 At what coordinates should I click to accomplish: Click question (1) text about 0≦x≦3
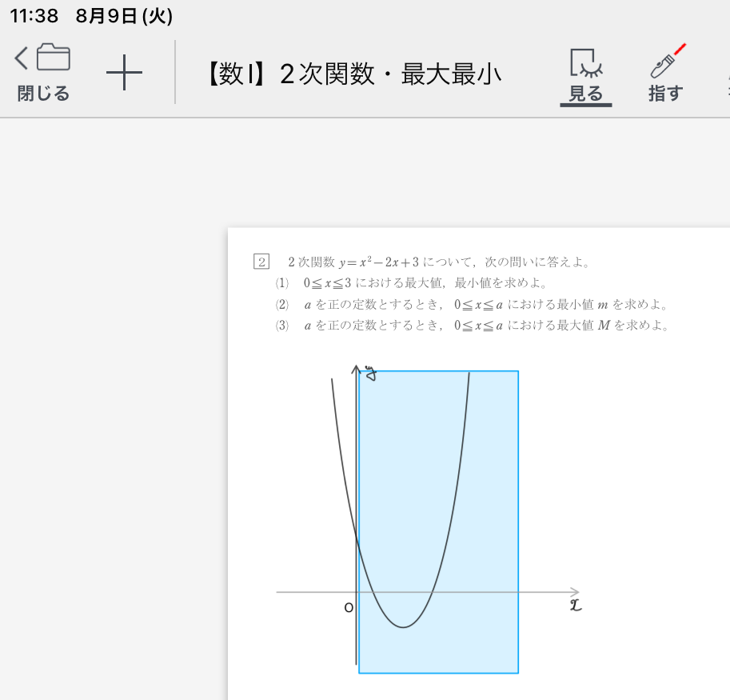point(424,282)
